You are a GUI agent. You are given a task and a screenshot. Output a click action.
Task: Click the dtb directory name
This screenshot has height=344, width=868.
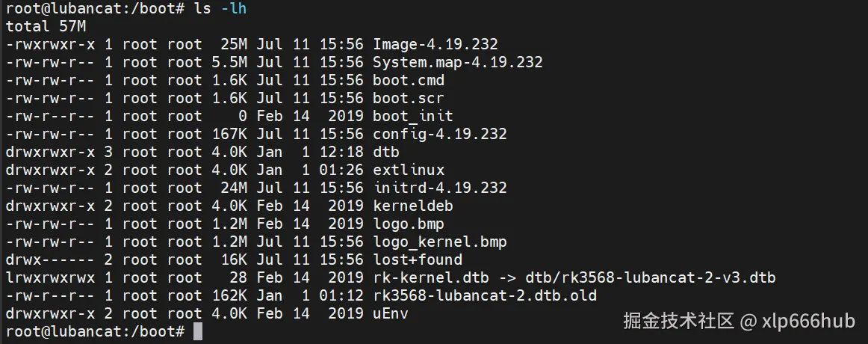(x=386, y=152)
